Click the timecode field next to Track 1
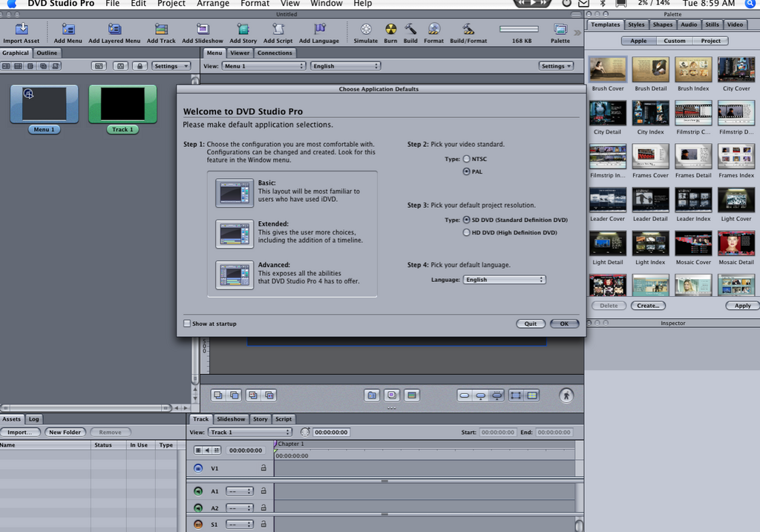 pos(331,432)
